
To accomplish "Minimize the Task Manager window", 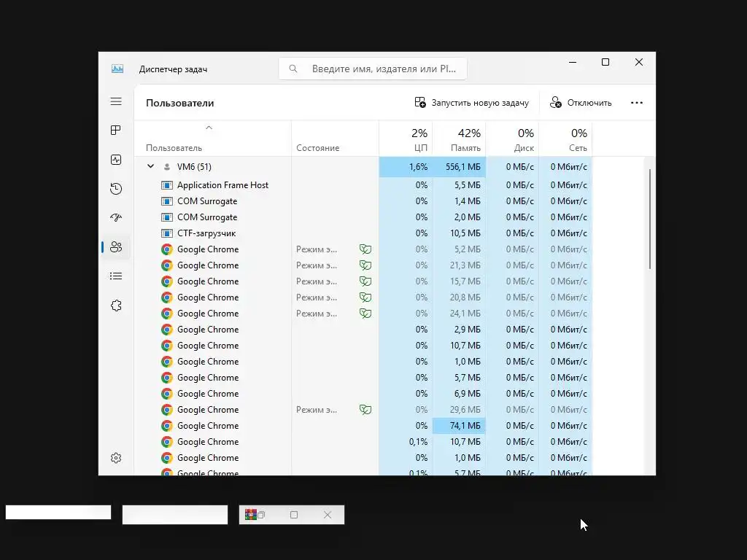I will 573,63.
